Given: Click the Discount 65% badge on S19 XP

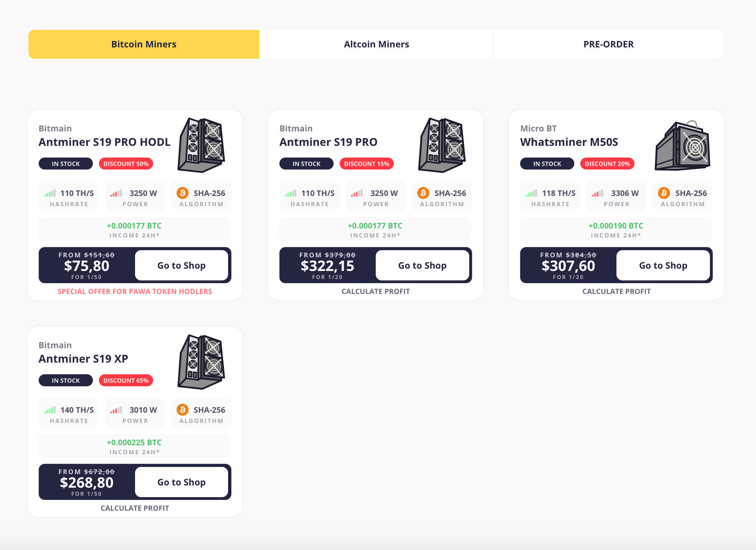Looking at the screenshot, I should [126, 381].
